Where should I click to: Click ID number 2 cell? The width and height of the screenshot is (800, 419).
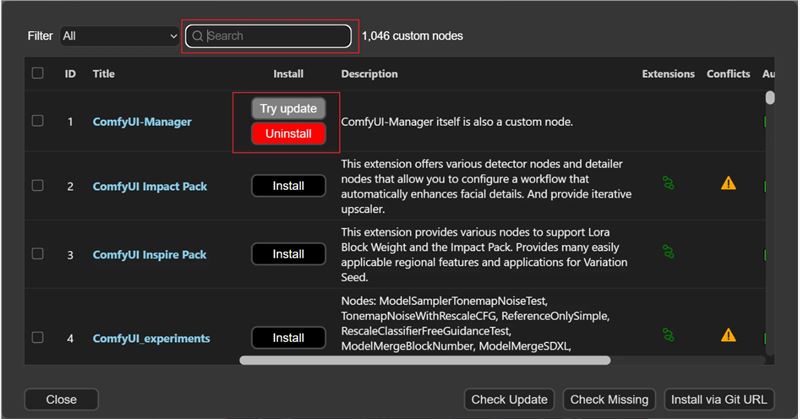[70, 186]
